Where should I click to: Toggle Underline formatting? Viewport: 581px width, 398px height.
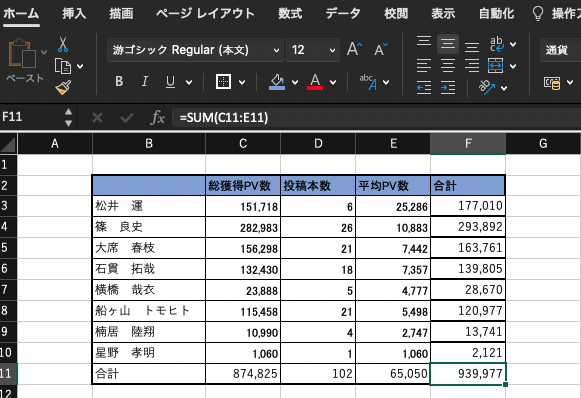pos(170,82)
